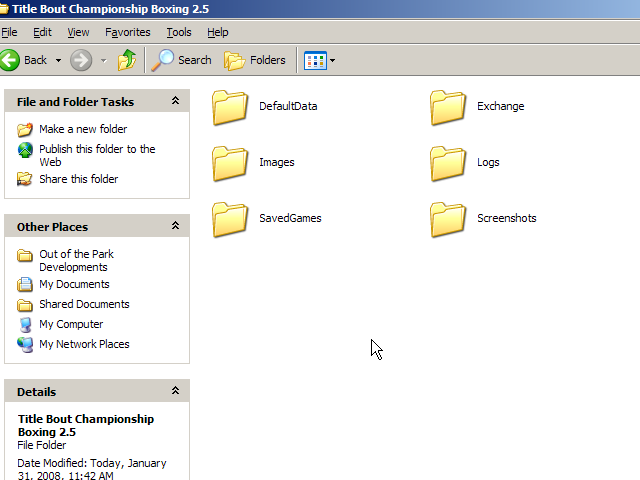Viewport: 640px width, 480px height.
Task: Click Publish this folder to the Web
Action: click(x=97, y=156)
